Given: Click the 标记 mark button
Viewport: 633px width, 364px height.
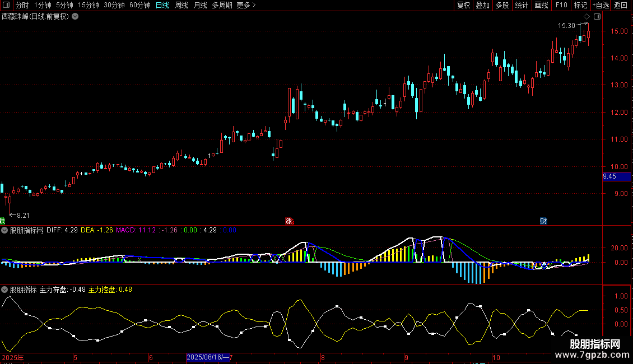Looking at the screenshot, I should pyautogui.click(x=580, y=5).
